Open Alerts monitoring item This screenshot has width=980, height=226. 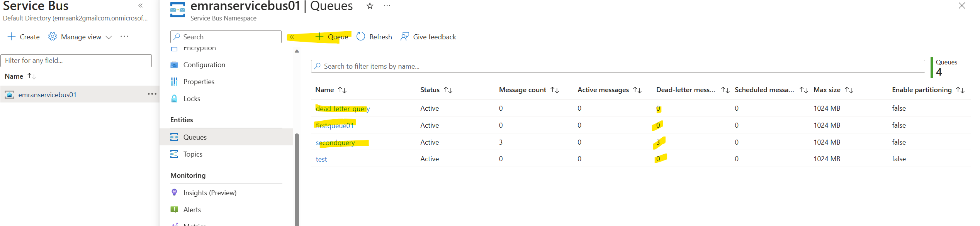pyautogui.click(x=192, y=210)
